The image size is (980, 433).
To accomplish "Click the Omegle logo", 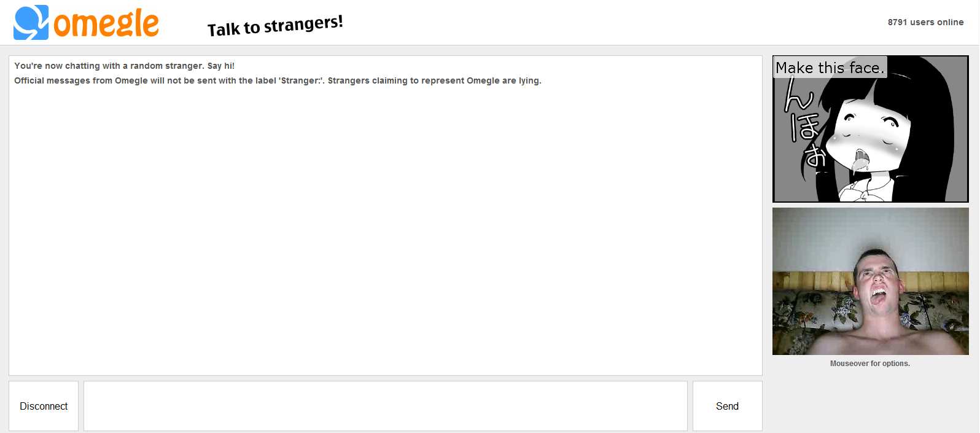I will point(86,23).
